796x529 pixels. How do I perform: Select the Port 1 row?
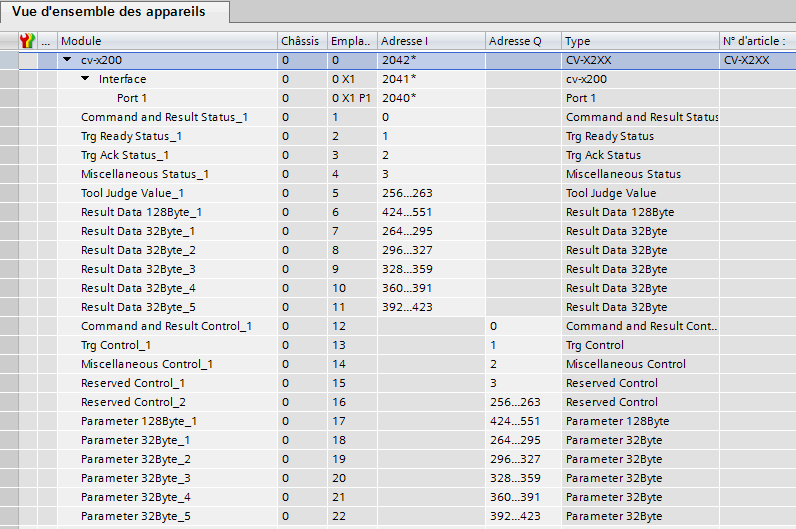pos(131,98)
